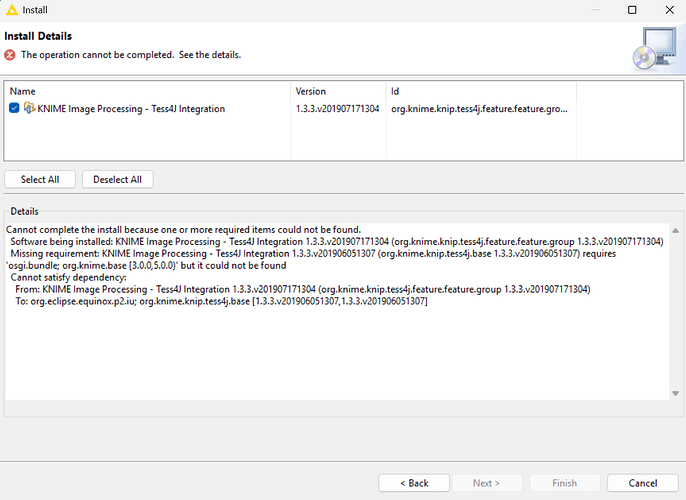Viewport: 686px width, 500px height.
Task: Click the 'Cannot complete the install' line
Action: click(183, 230)
